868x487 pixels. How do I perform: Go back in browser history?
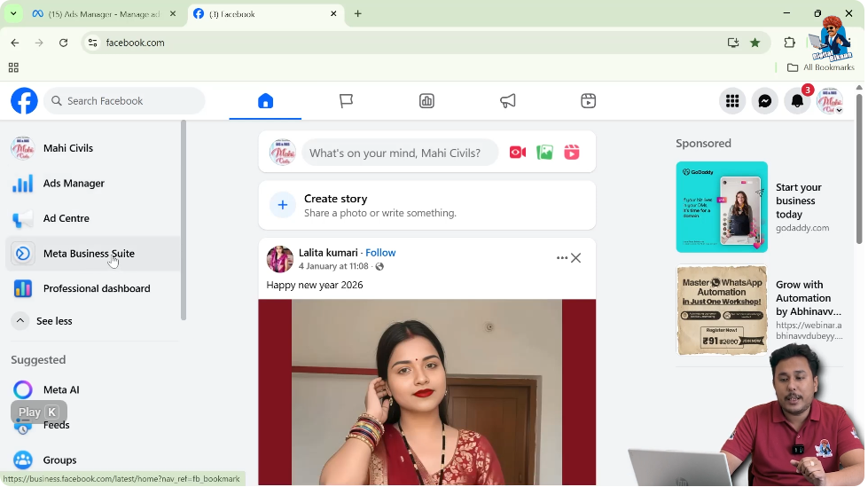click(15, 43)
